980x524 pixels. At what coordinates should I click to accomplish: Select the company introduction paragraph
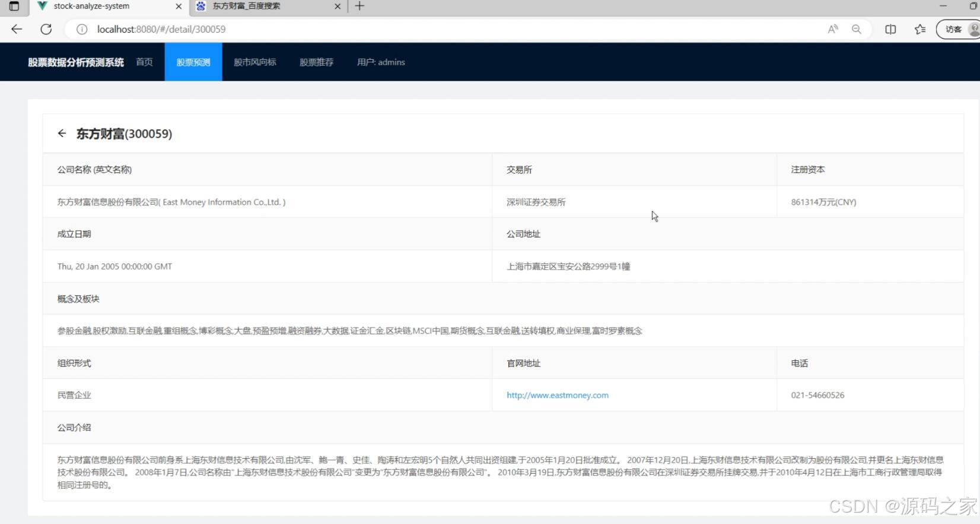[x=500, y=472]
